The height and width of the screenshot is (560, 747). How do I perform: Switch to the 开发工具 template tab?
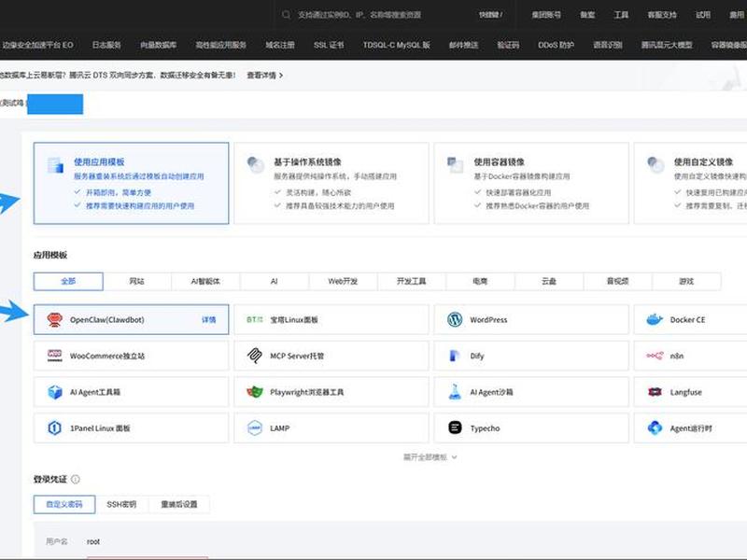pos(411,282)
